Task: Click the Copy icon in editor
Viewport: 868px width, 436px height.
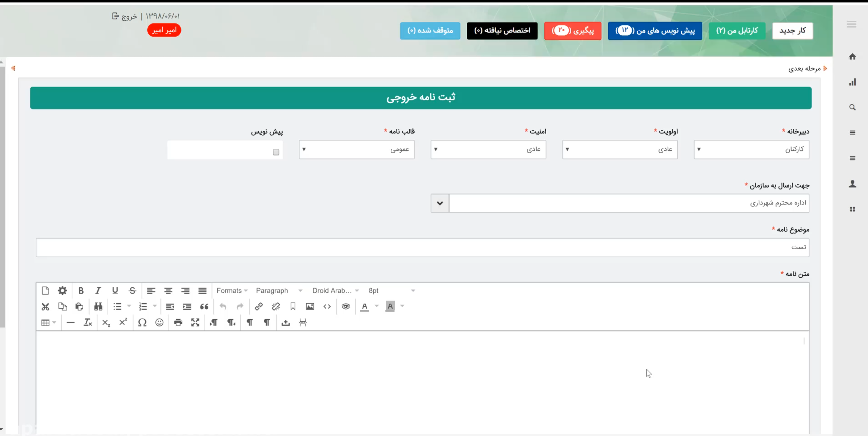Action: pyautogui.click(x=62, y=306)
